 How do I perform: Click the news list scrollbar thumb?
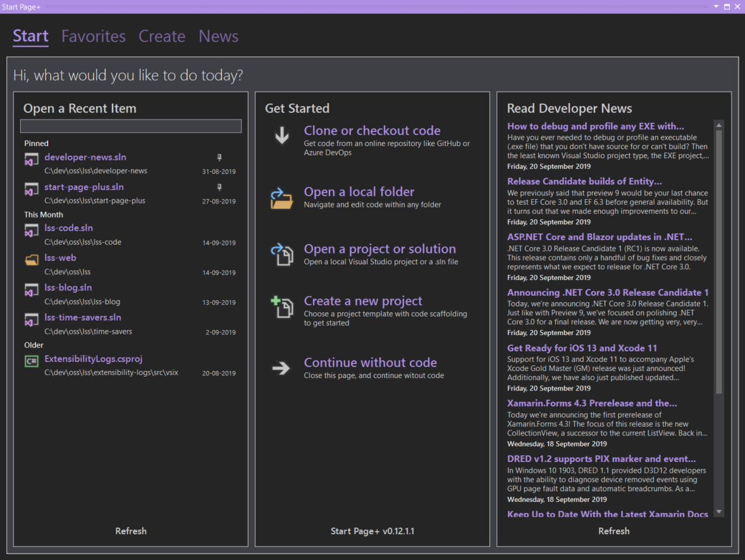719,262
